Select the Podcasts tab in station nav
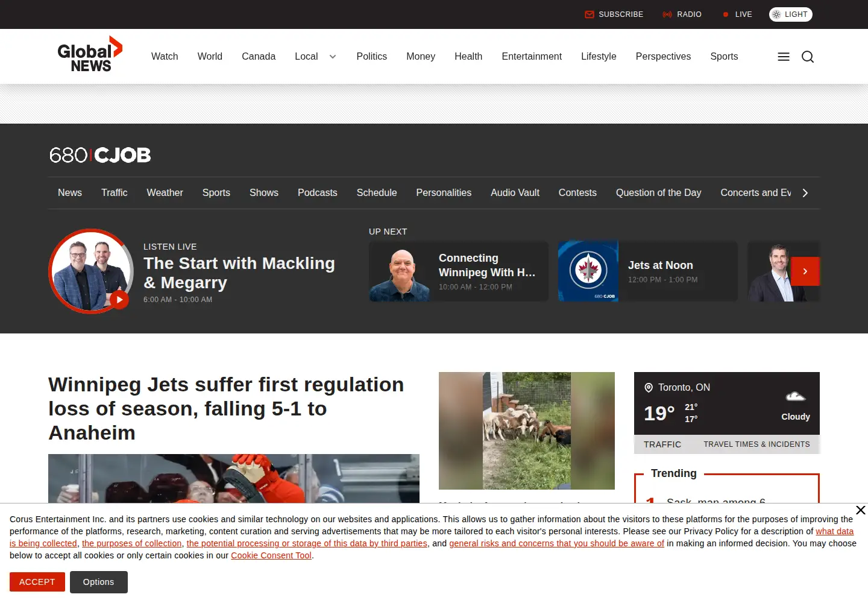The image size is (868, 603). [317, 193]
